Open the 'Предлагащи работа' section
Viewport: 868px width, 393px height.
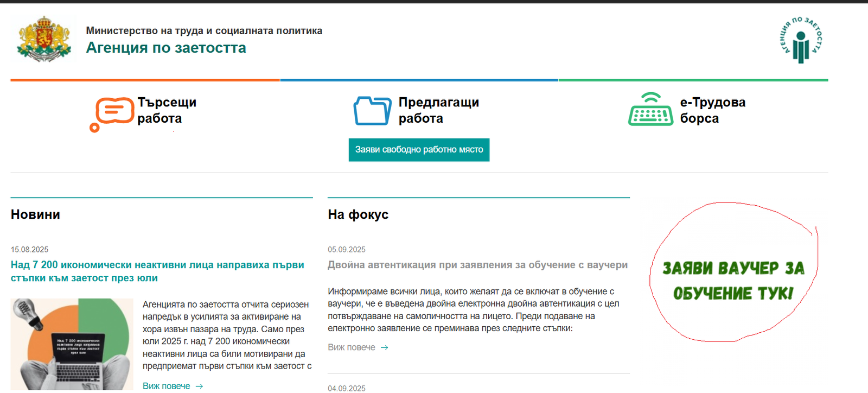[x=438, y=110]
